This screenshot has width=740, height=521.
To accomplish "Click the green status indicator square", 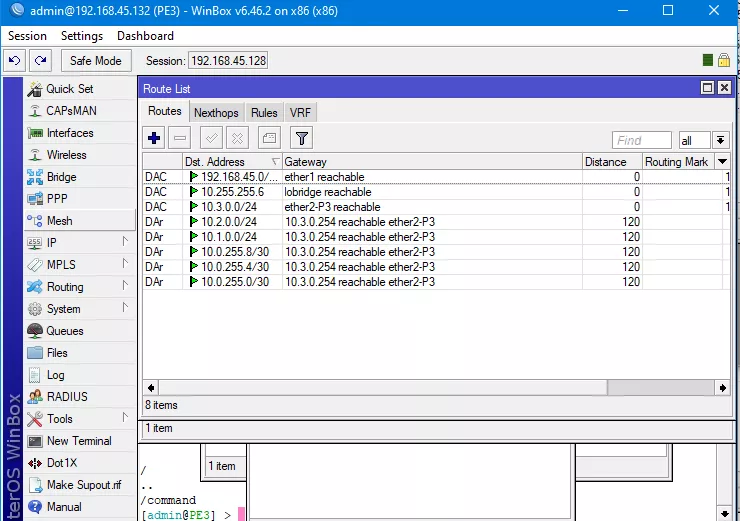I will click(707, 60).
